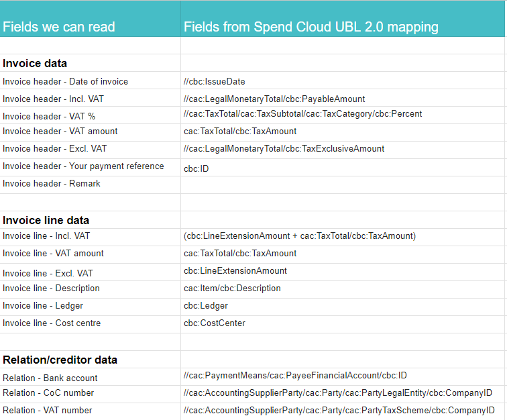The width and height of the screenshot is (507, 420).
Task: Click the 'Invoice line data' section heading
Action: tap(46, 220)
